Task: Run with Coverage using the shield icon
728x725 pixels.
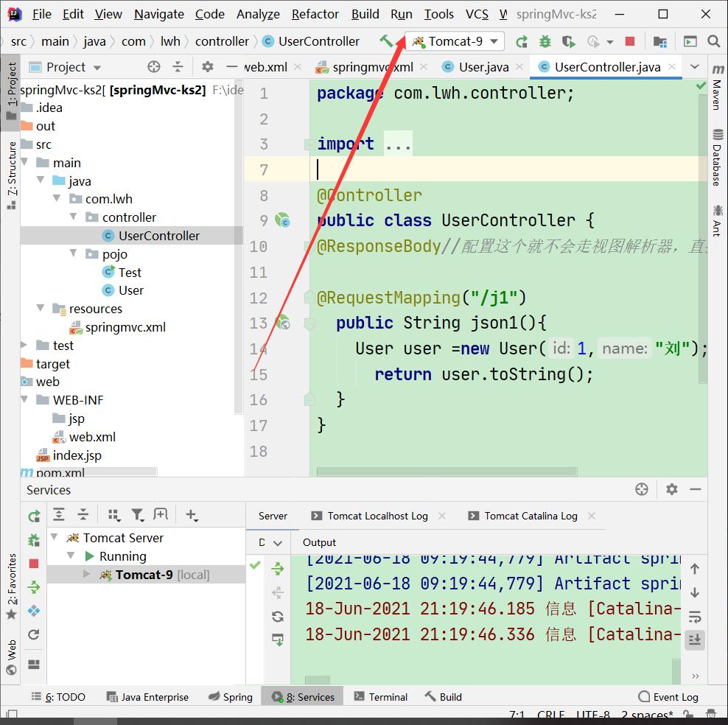Action: pos(568,41)
